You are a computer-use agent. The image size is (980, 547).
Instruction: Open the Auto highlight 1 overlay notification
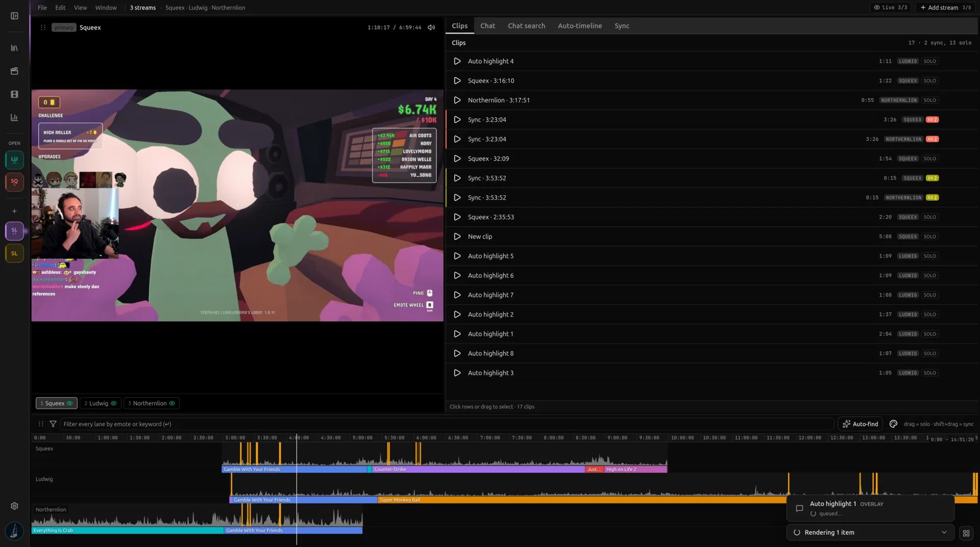[x=870, y=508]
